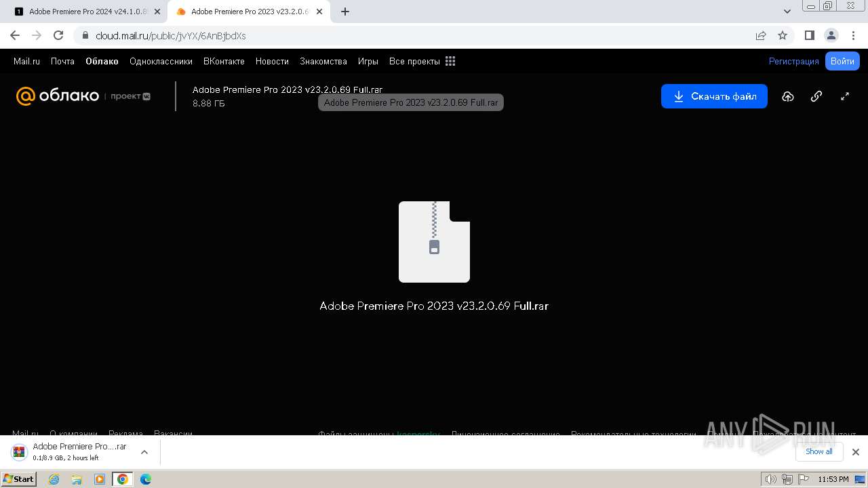Toggle fullscreen view icon

845,96
